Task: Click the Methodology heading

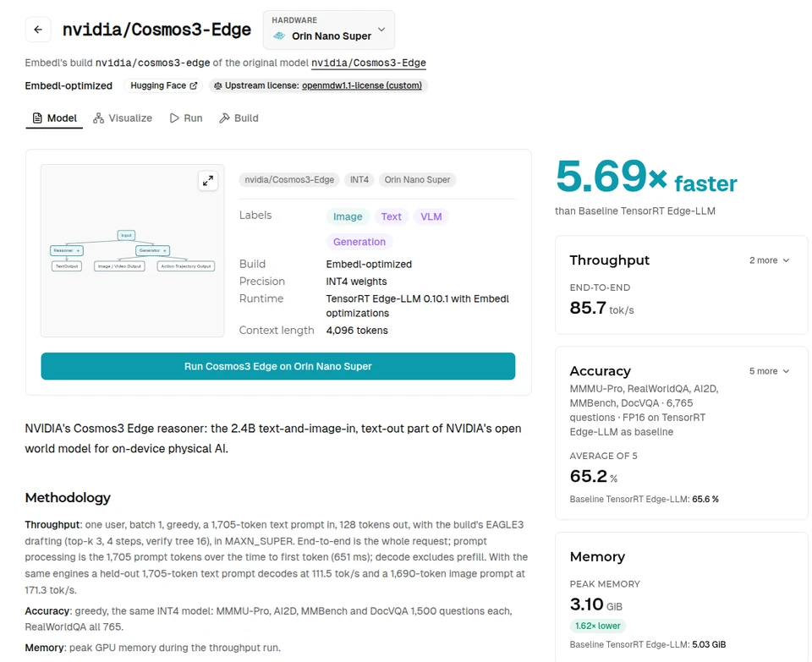Action: [68, 498]
